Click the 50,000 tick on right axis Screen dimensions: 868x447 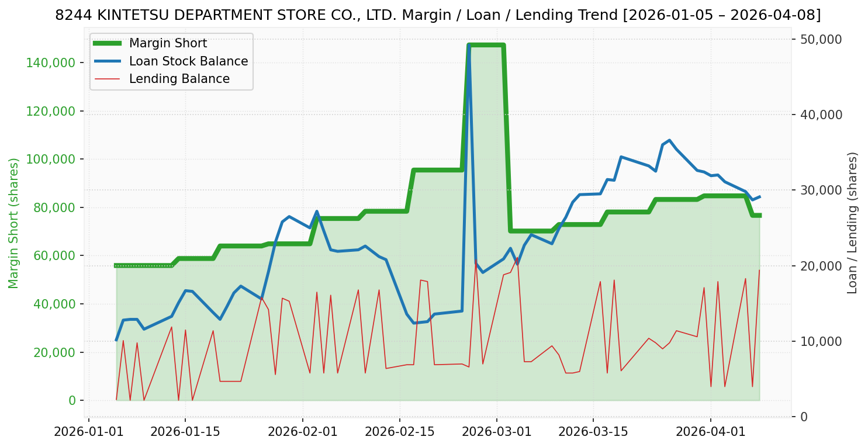822,39
